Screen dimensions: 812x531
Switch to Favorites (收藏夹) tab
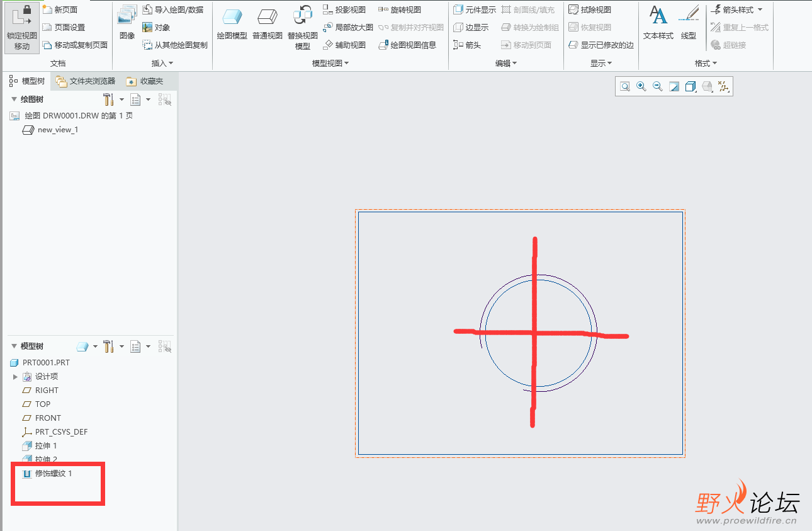tap(144, 81)
